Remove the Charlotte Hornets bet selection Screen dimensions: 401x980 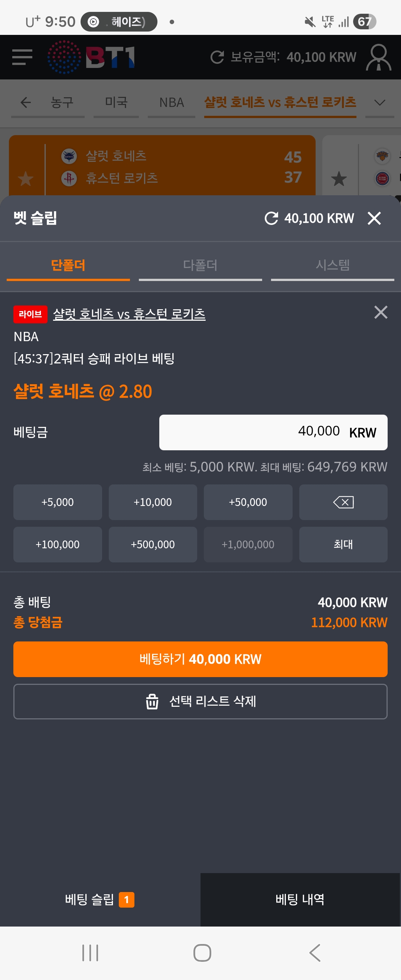(381, 312)
